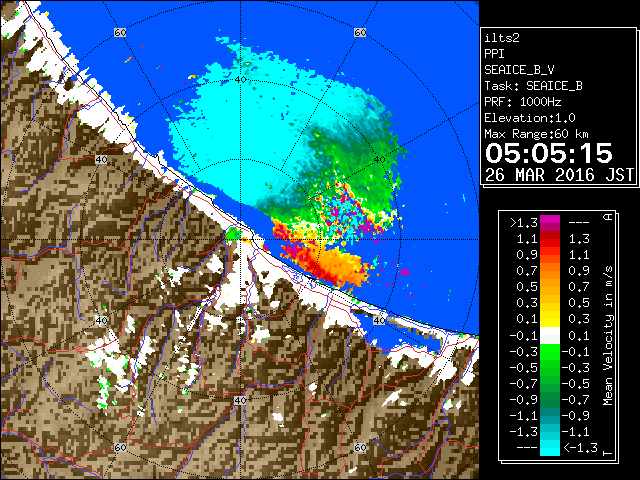Click the letter "A" beside the legend
This screenshot has width=640, height=480.
608,216
